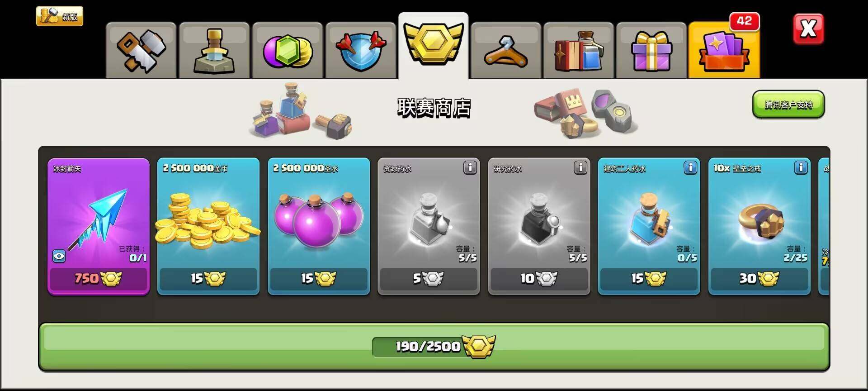Screen dimensions: 868x391
Task: Buy 2 500 000 圣水 elixir pack
Action: tap(319, 278)
